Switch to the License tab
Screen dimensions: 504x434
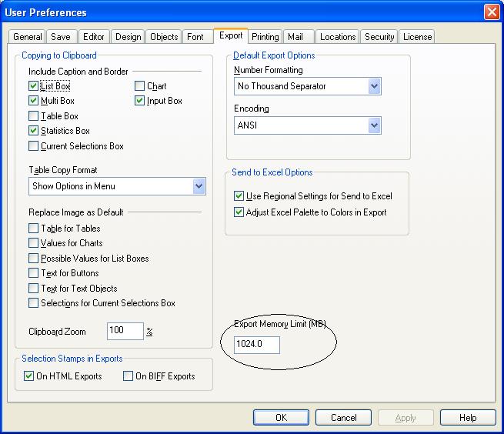coord(417,37)
